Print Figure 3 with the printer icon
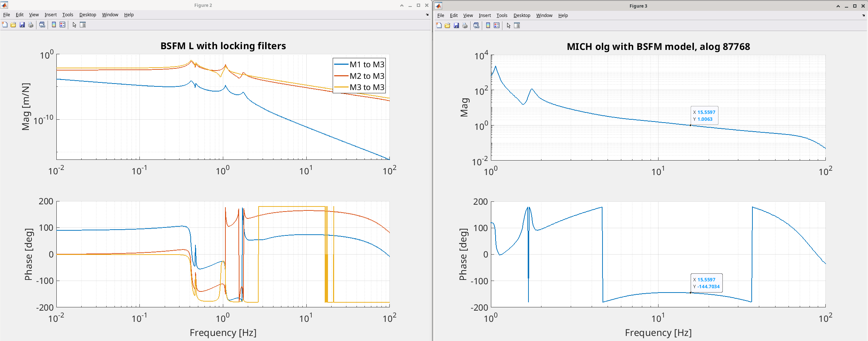Screen dimensions: 868x341 [x=465, y=25]
